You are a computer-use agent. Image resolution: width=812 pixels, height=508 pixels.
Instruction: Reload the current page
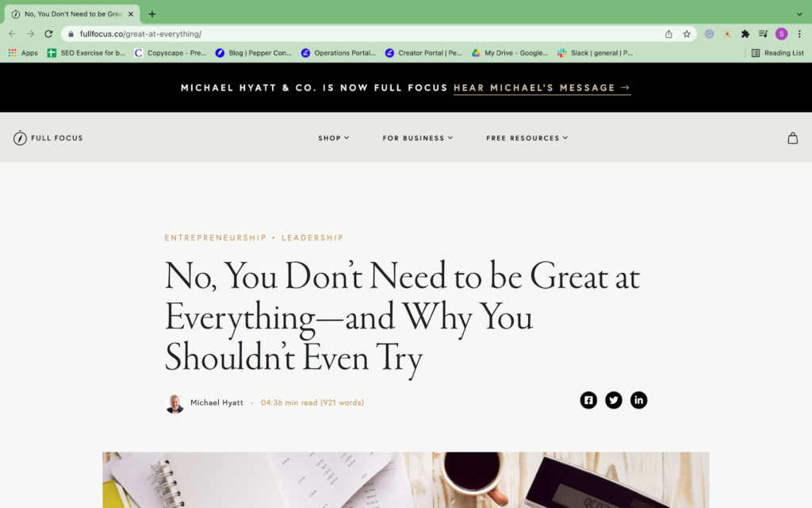coord(48,34)
